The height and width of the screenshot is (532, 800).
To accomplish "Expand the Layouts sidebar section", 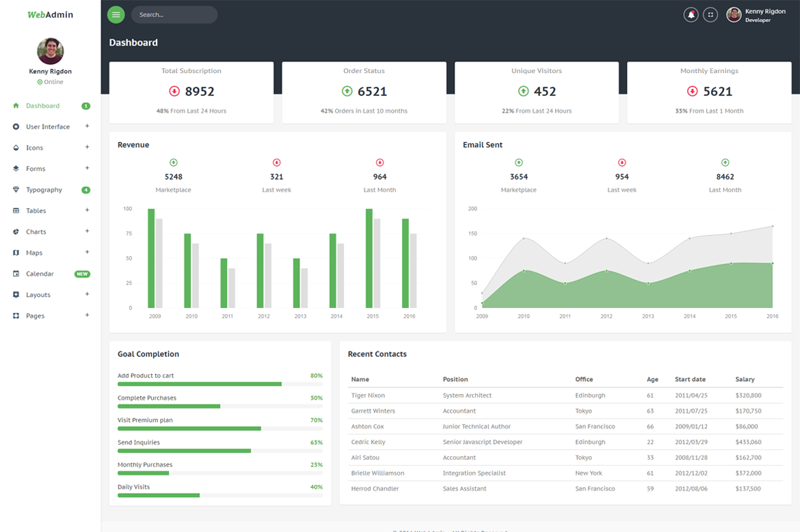I will [x=87, y=294].
